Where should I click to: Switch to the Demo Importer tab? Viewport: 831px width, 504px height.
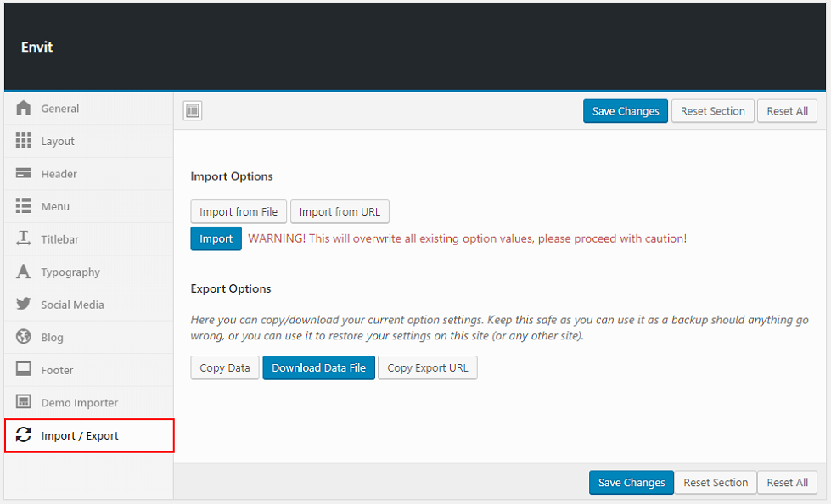79,403
